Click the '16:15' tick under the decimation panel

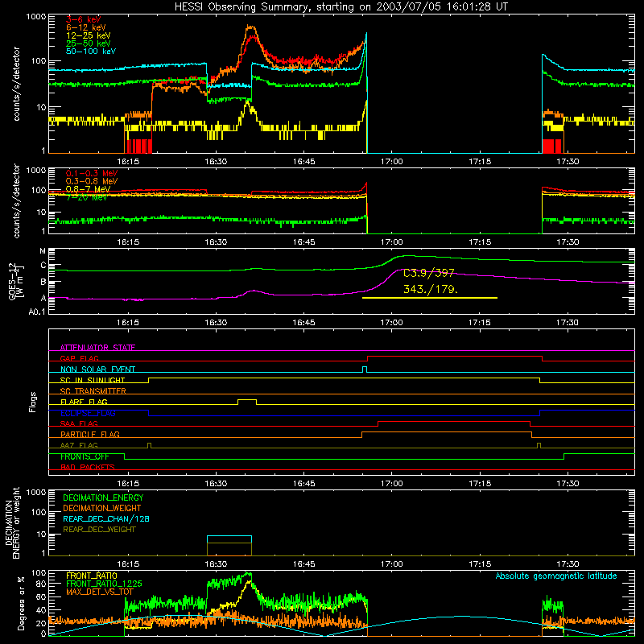point(128,564)
